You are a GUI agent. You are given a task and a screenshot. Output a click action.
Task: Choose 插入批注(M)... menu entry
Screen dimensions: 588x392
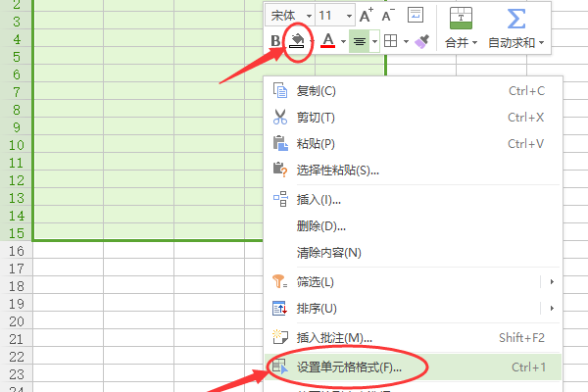413,337
